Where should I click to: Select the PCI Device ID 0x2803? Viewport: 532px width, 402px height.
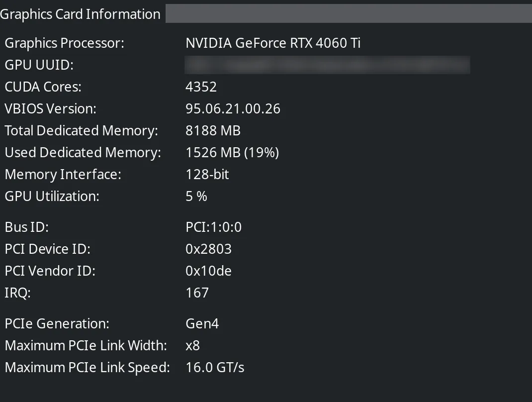pyautogui.click(x=208, y=249)
